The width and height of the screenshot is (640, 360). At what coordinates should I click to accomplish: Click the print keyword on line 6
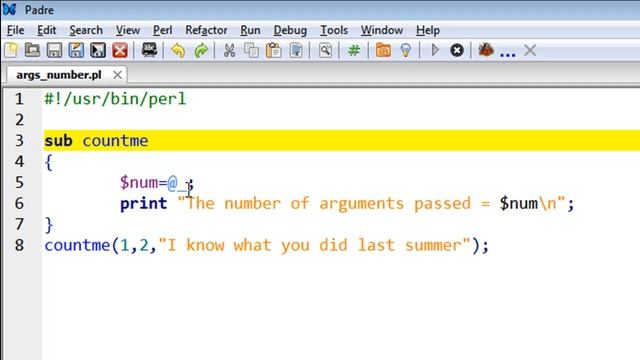144,203
